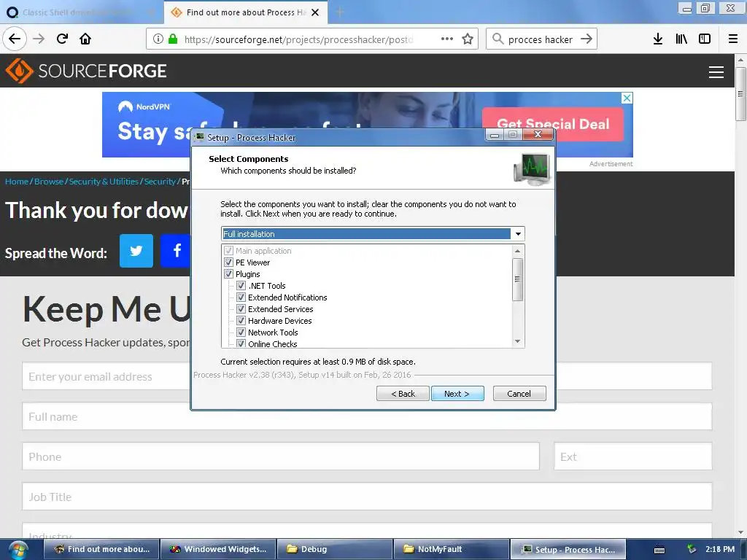Viewport: 747px width, 560px height.
Task: Click the greyed Main application checkbox
Action: pyautogui.click(x=228, y=251)
